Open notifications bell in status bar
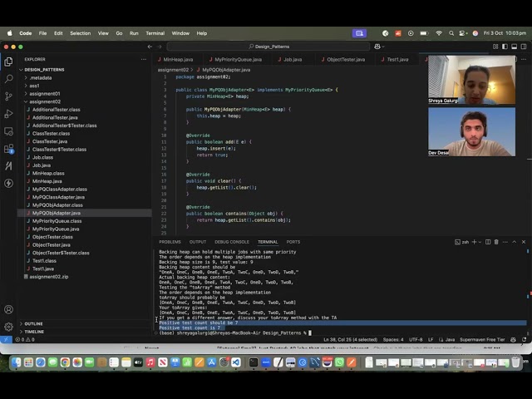Image resolution: width=532 pixels, height=399 pixels. pyautogui.click(x=525, y=339)
